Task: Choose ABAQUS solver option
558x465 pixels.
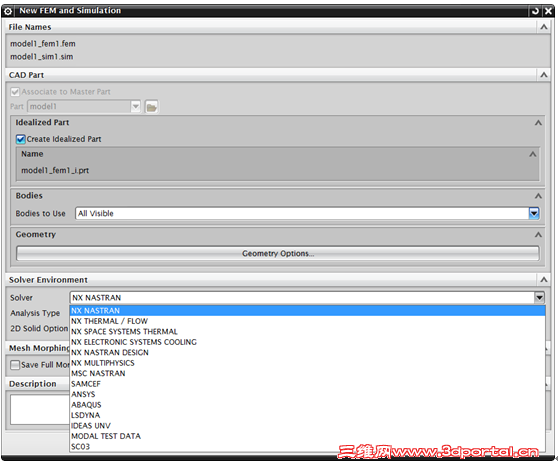Action: point(307,405)
